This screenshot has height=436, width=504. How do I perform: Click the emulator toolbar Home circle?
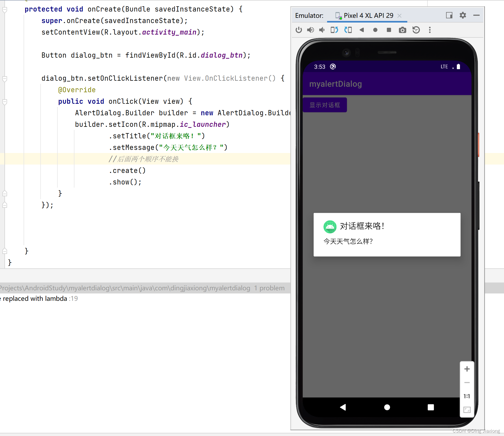[375, 30]
